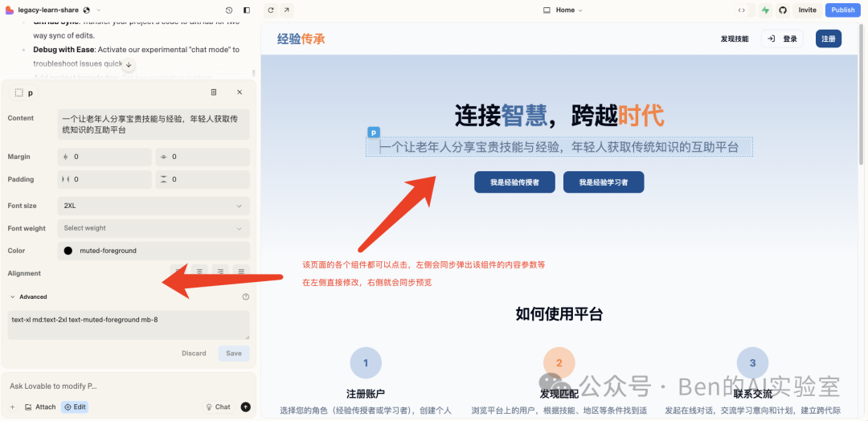Click 我是经验传授者 button
The width and height of the screenshot is (868, 421).
(514, 182)
